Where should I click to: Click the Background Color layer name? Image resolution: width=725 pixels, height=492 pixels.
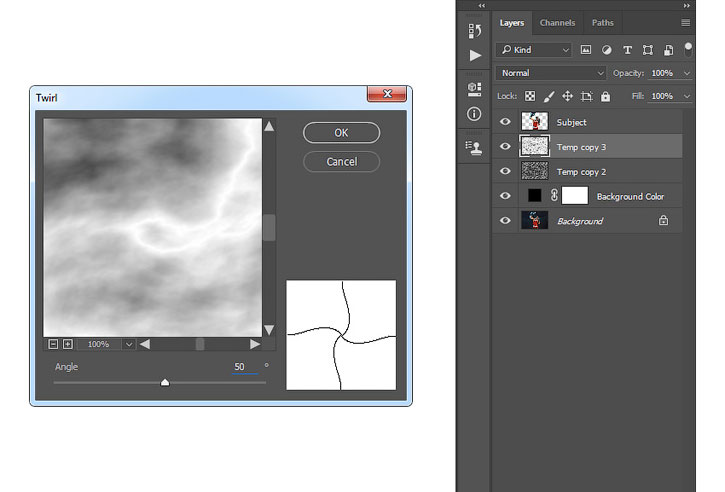click(x=630, y=197)
